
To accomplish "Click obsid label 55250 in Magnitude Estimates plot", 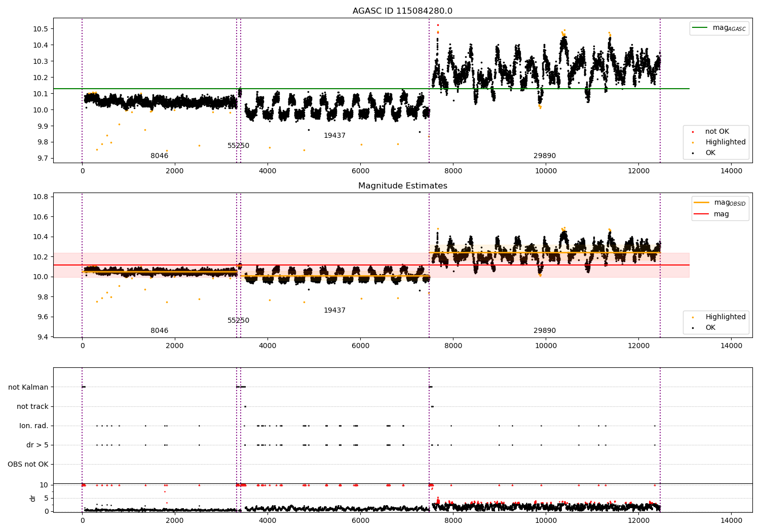I will click(x=238, y=321).
